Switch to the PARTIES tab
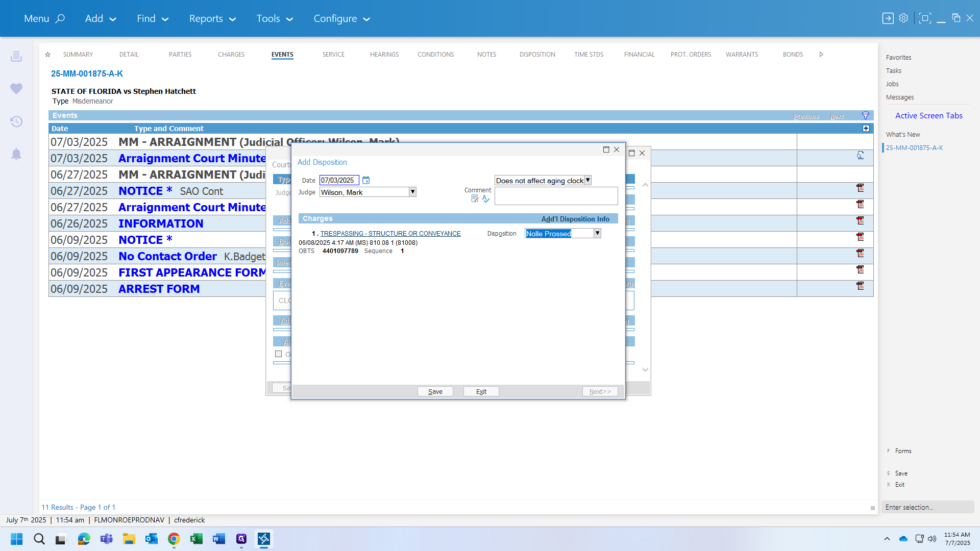The height and width of the screenshot is (551, 980). click(180, 55)
